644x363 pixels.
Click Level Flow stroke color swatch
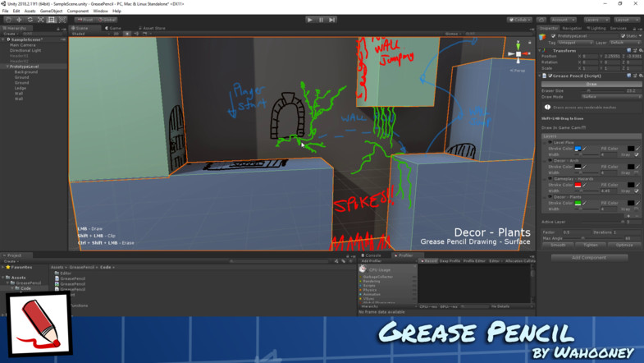point(578,149)
